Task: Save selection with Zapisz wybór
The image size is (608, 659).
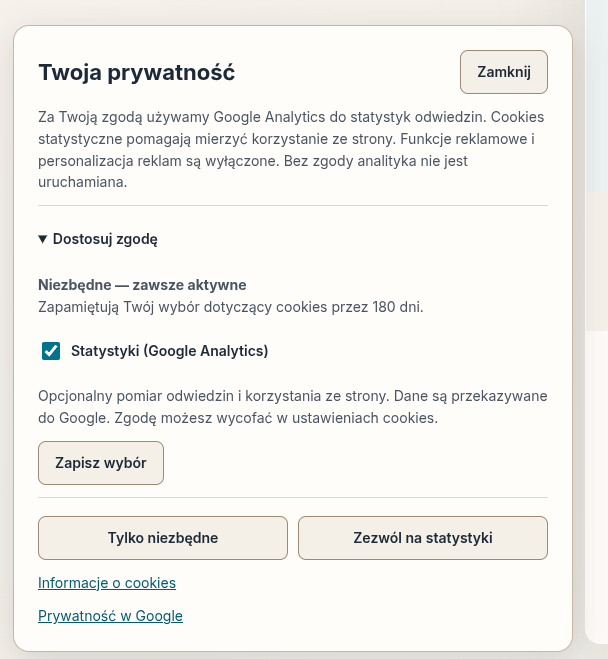Action: click(x=101, y=463)
